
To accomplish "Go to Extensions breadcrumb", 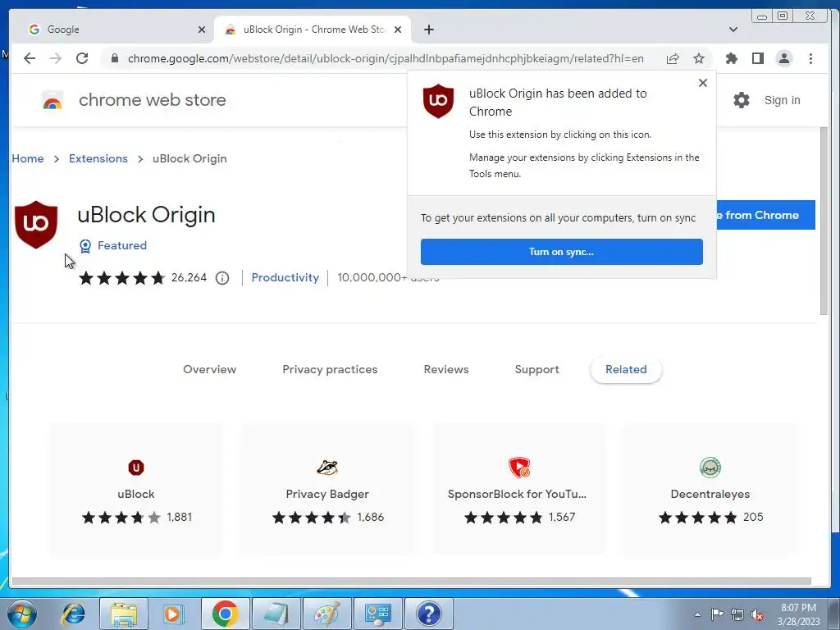I will [x=98, y=158].
